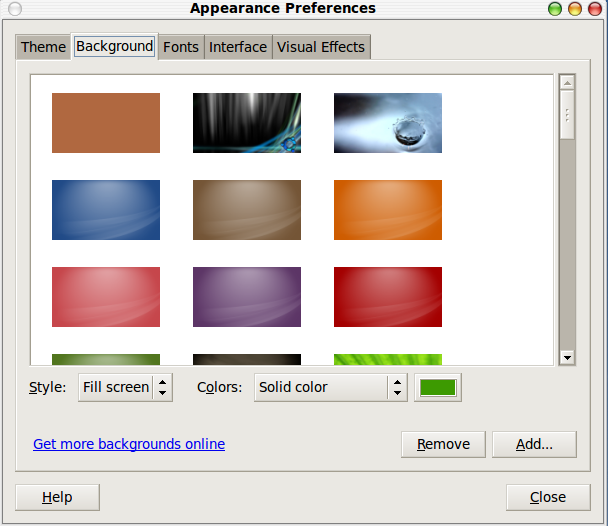608x526 pixels.
Task: Minimize window with green title bar button
Action: 555,9
